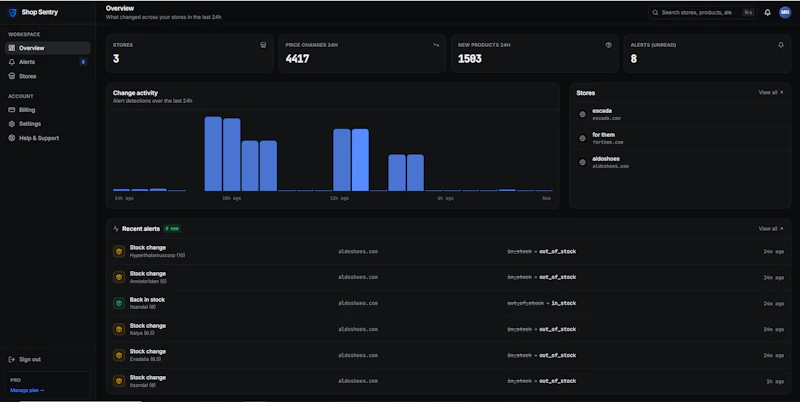Click the 4417 price changes value

[x=297, y=59]
